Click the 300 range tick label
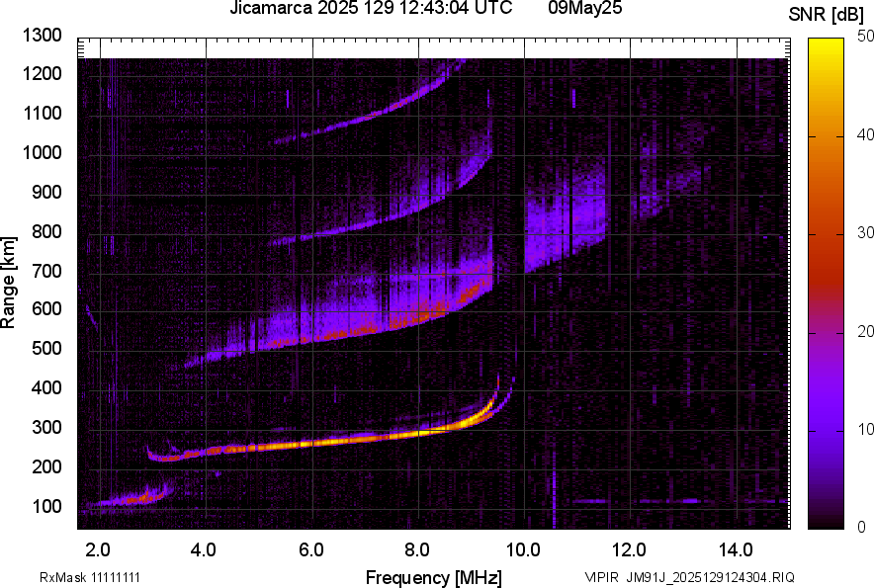874x588 pixels. (x=46, y=428)
